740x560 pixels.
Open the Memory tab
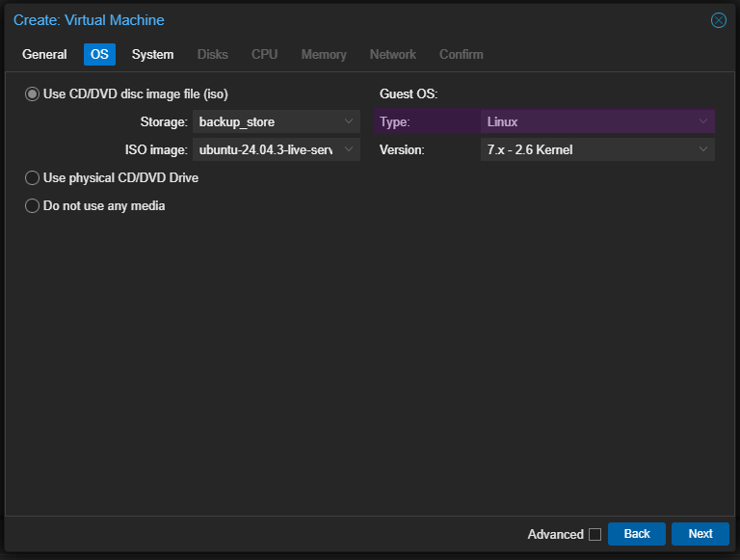[x=324, y=55]
